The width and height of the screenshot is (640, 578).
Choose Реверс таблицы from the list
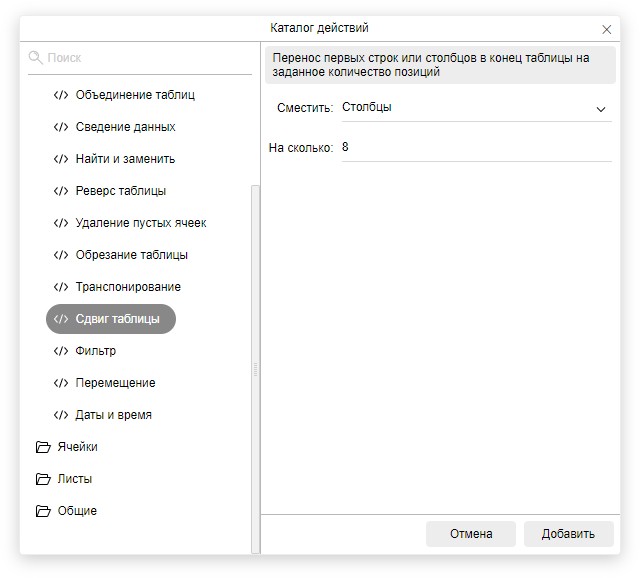(120, 191)
